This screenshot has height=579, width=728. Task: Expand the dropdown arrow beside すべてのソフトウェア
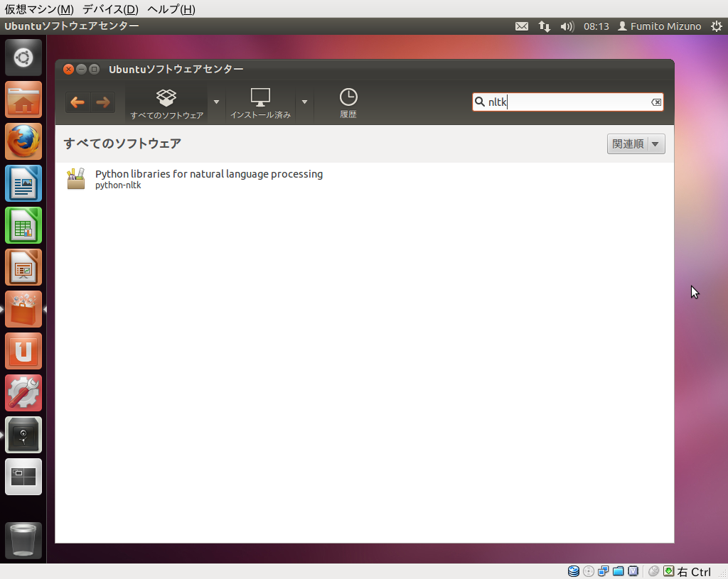tap(216, 102)
